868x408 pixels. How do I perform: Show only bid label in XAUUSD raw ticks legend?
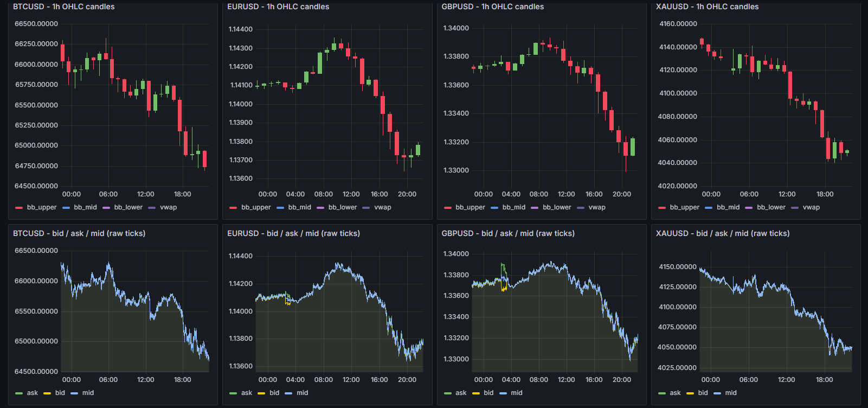pyautogui.click(x=703, y=393)
